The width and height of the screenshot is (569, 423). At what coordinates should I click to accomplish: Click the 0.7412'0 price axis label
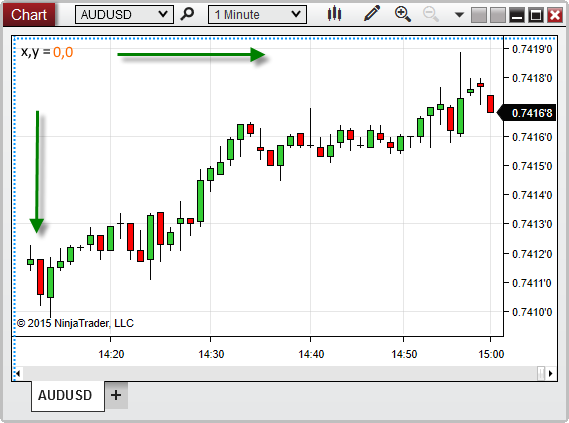tap(532, 254)
